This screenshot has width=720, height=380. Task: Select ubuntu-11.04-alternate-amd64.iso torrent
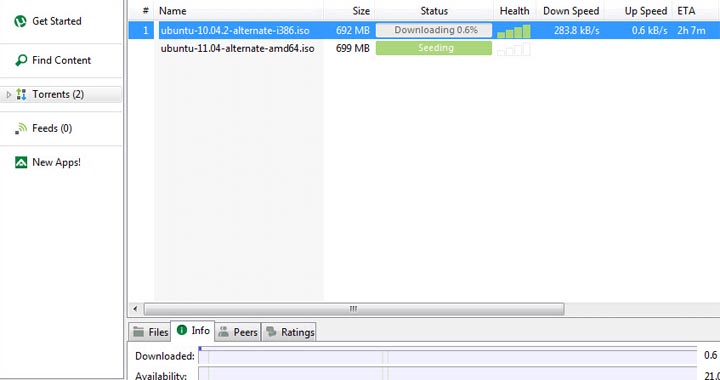tap(237, 48)
